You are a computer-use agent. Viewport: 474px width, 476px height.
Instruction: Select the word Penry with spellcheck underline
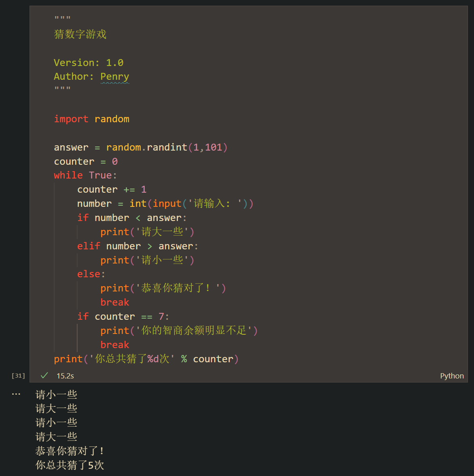[x=115, y=76]
